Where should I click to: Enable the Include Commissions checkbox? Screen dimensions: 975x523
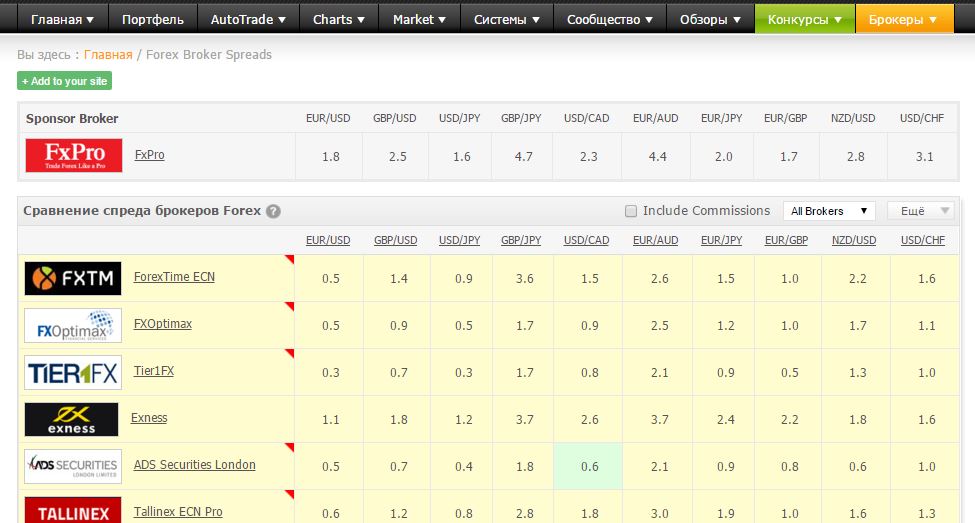(x=631, y=211)
